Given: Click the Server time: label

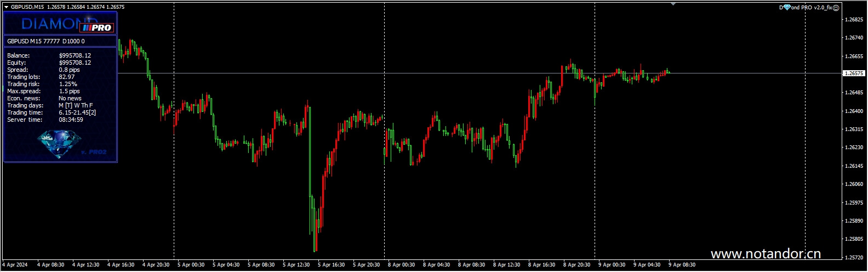Looking at the screenshot, I should coord(25,120).
